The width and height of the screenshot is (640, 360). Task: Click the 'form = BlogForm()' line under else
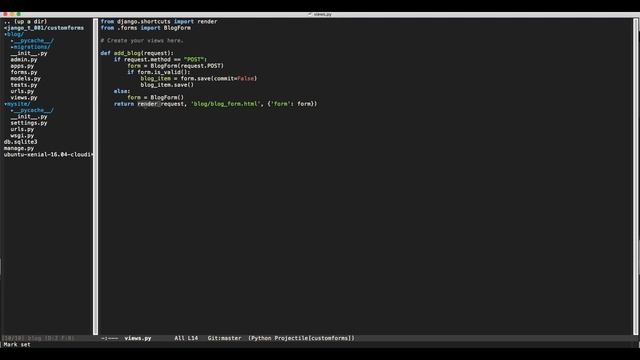[156, 98]
